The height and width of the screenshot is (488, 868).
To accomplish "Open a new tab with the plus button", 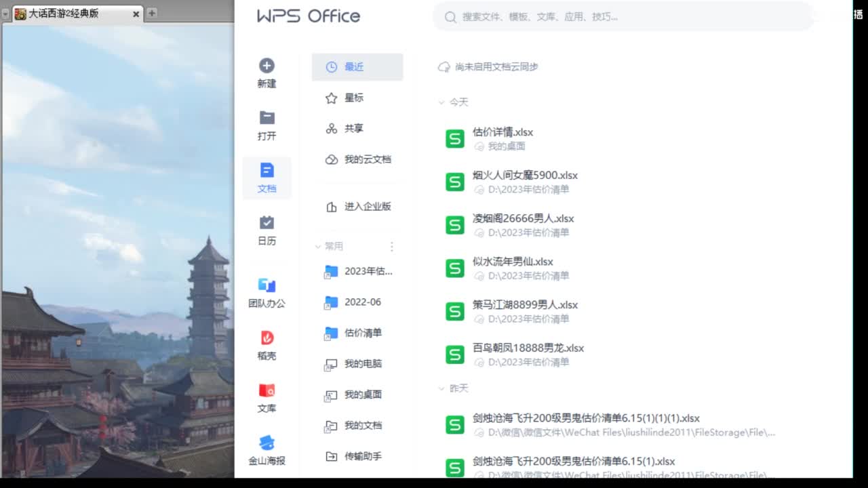I will (152, 13).
